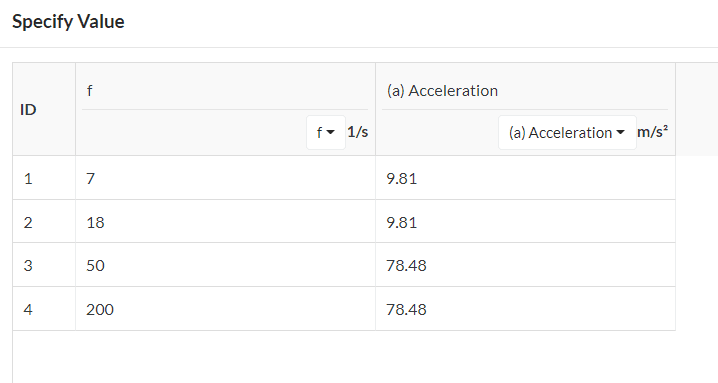Click the (a) Acceleration column header label
Image resolution: width=718 pixels, height=383 pixels.
pyautogui.click(x=442, y=91)
